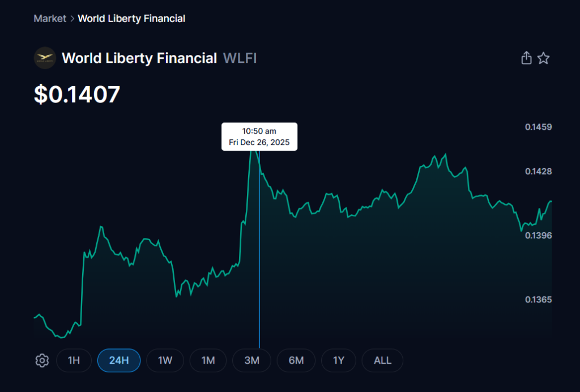Click the share icon
Image resolution: width=580 pixels, height=392 pixels.
526,58
